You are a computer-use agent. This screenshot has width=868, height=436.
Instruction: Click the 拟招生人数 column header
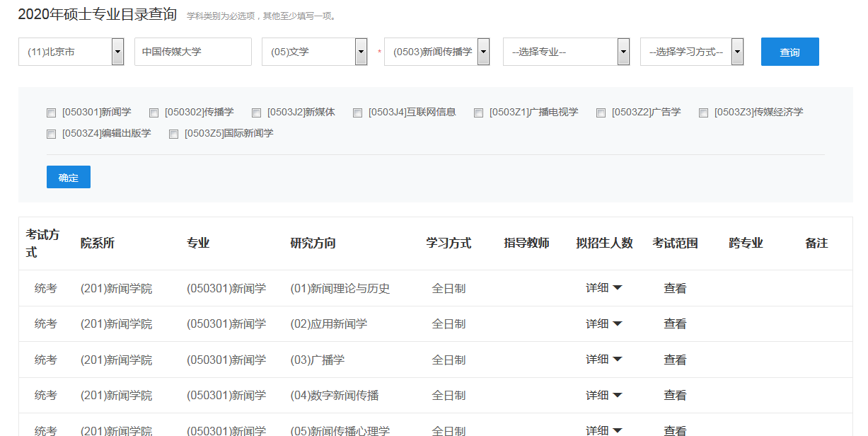[604, 243]
